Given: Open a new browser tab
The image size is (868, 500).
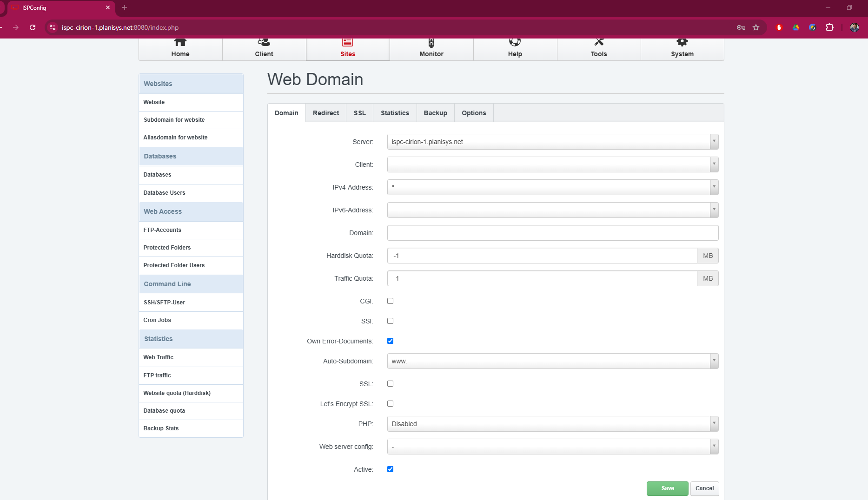Looking at the screenshot, I should 125,7.
